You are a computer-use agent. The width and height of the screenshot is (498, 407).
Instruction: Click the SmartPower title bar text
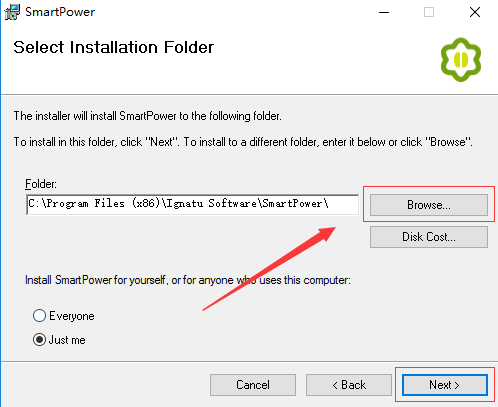(60, 12)
